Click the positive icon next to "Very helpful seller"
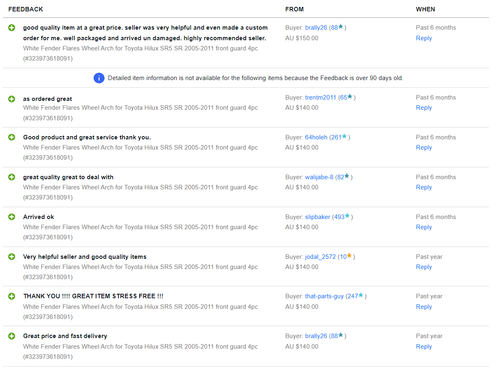Viewport: 500px width, 373px height. pos(12,257)
